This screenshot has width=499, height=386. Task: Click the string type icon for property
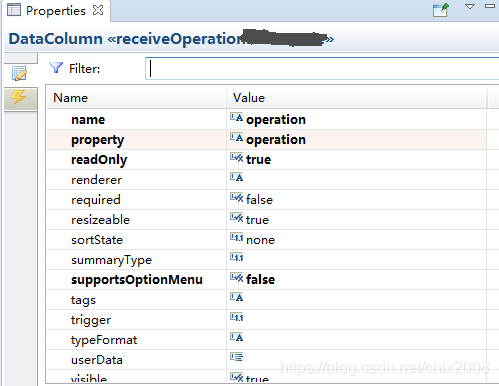236,137
